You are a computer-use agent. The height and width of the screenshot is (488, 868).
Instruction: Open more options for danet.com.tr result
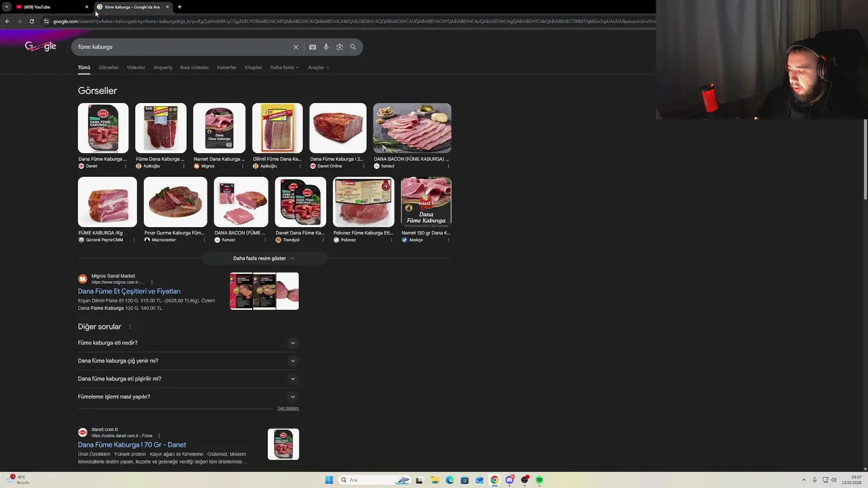pos(159,436)
